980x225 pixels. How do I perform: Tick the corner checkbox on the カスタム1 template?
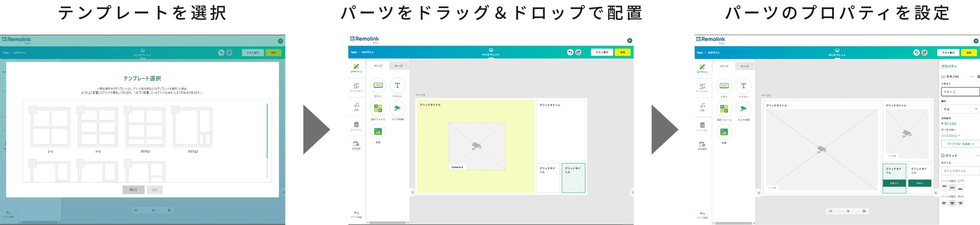click(128, 109)
